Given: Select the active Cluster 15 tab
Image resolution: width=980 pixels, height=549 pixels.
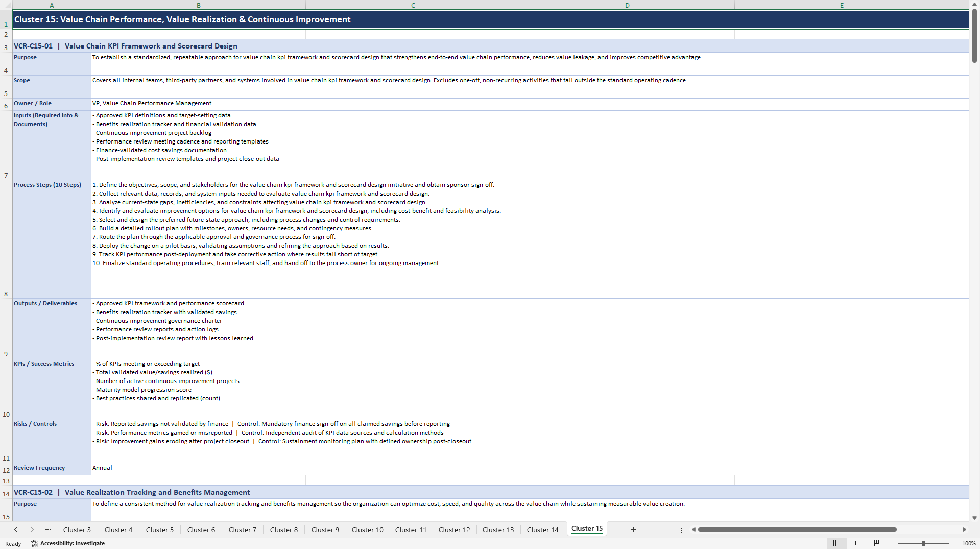Looking at the screenshot, I should tap(587, 529).
